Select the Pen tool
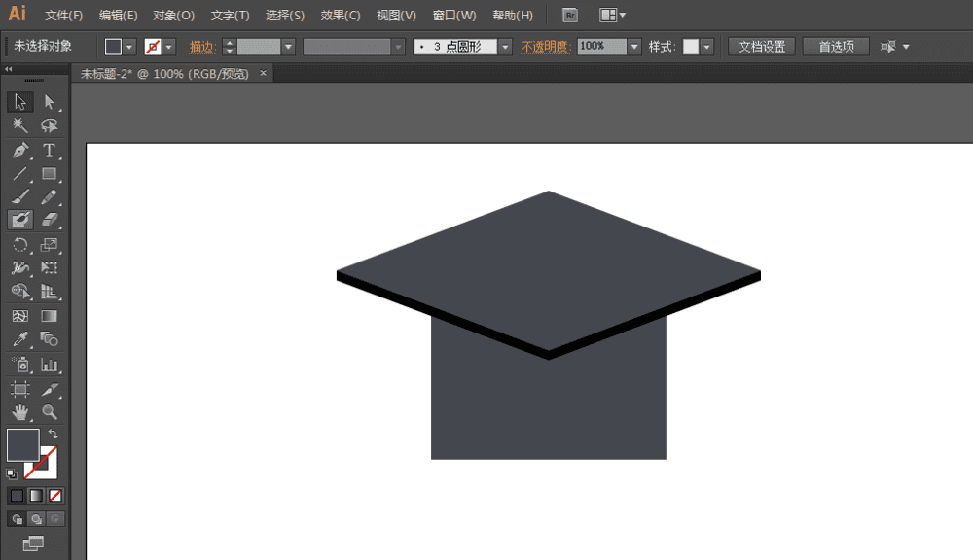 point(19,151)
